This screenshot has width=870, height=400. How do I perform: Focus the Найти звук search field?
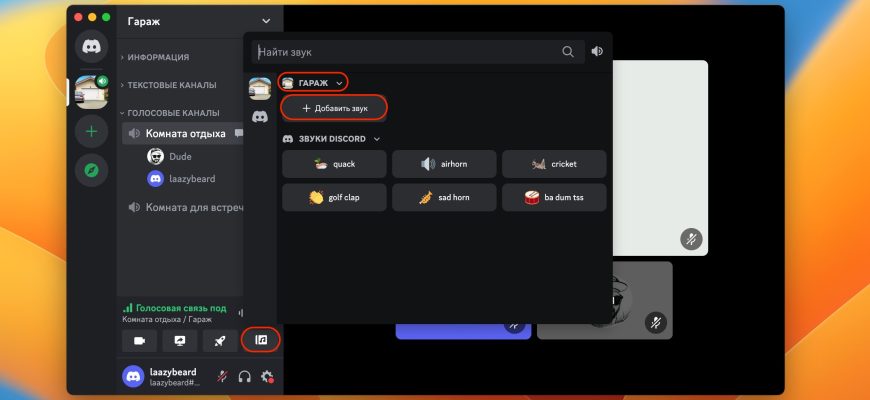pos(405,51)
